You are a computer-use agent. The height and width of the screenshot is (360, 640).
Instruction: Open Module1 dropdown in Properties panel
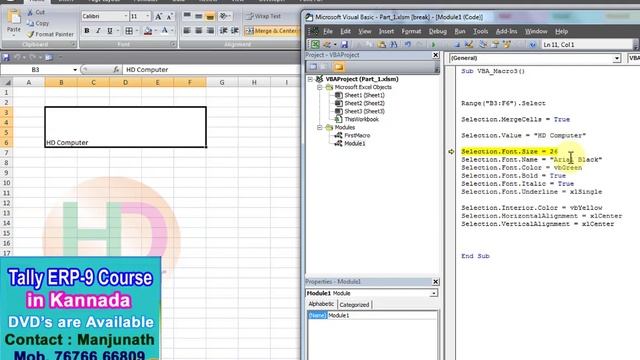coord(433,293)
